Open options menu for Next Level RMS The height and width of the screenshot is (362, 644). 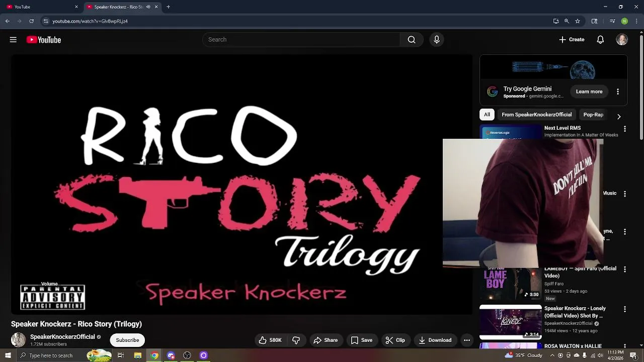pos(625,129)
